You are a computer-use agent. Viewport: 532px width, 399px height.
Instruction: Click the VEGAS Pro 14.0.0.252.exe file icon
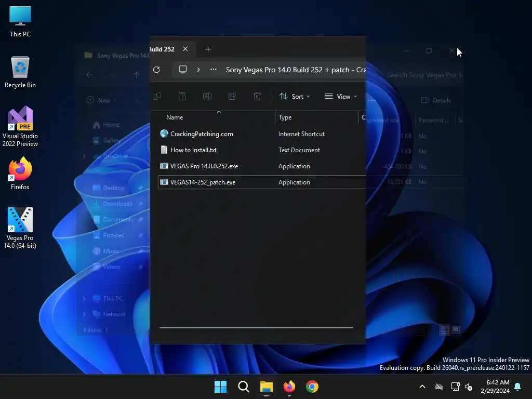[164, 166]
